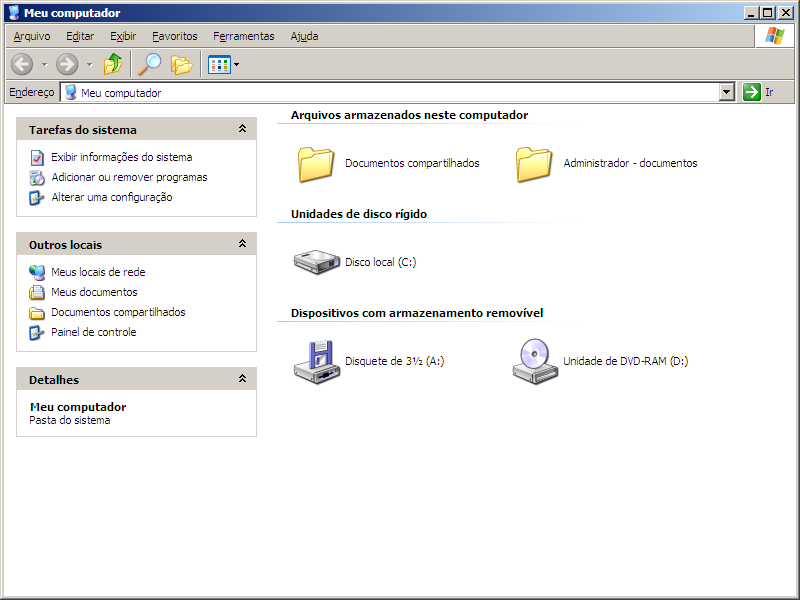This screenshot has width=800, height=600.
Task: Select the Administrador - documentos folder icon
Action: [x=534, y=164]
